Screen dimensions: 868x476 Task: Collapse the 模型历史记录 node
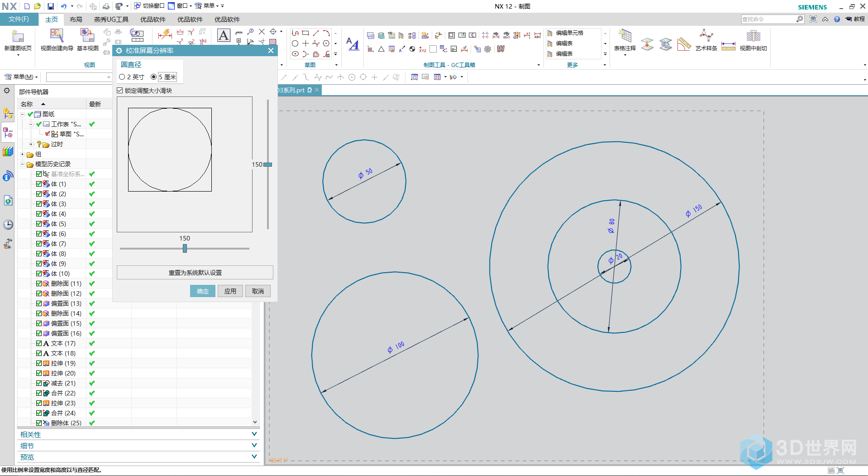[23, 164]
